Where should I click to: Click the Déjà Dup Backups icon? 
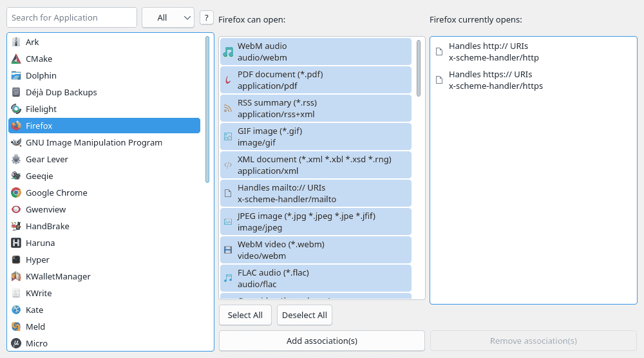(x=16, y=92)
